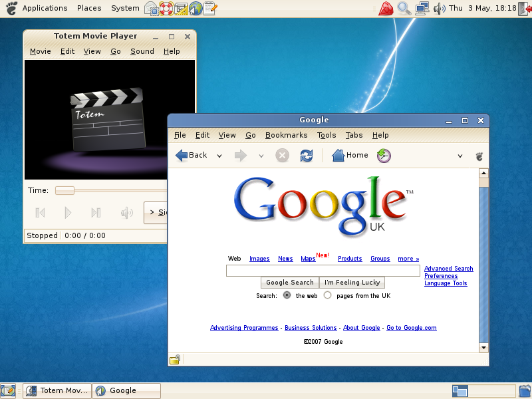Adjust system volume via the panel speaker icon

tap(439, 9)
